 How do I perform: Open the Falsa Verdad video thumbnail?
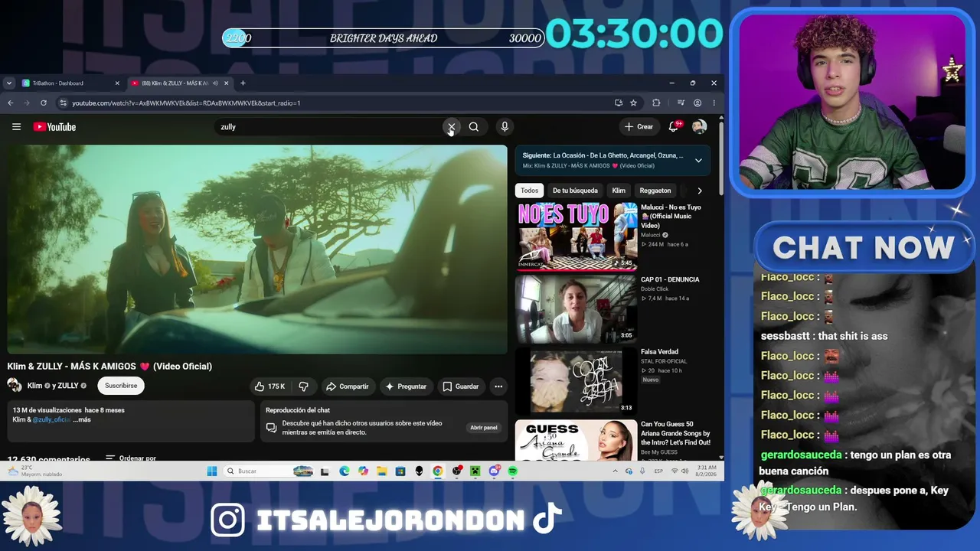coord(577,381)
